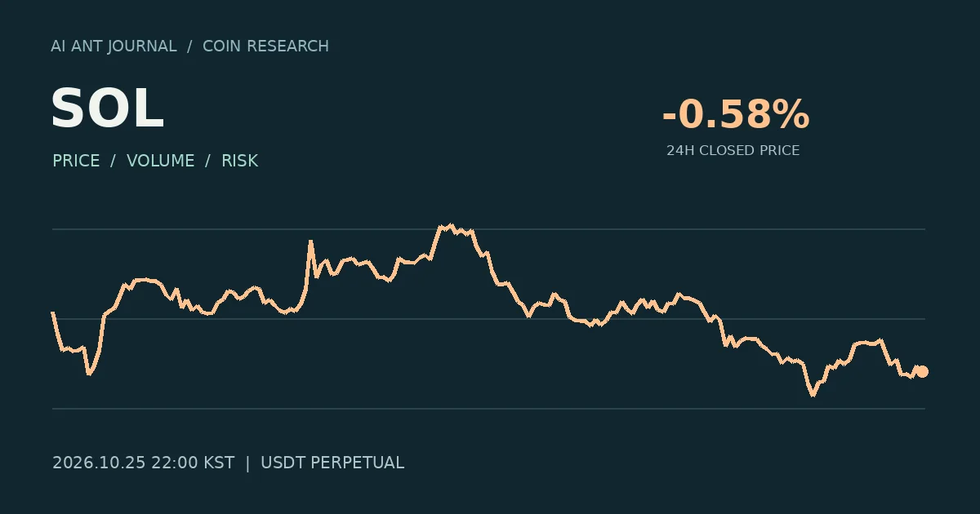Click the 24H CLOSED PRICE caption
The width and height of the screenshot is (980, 514).
tap(733, 151)
